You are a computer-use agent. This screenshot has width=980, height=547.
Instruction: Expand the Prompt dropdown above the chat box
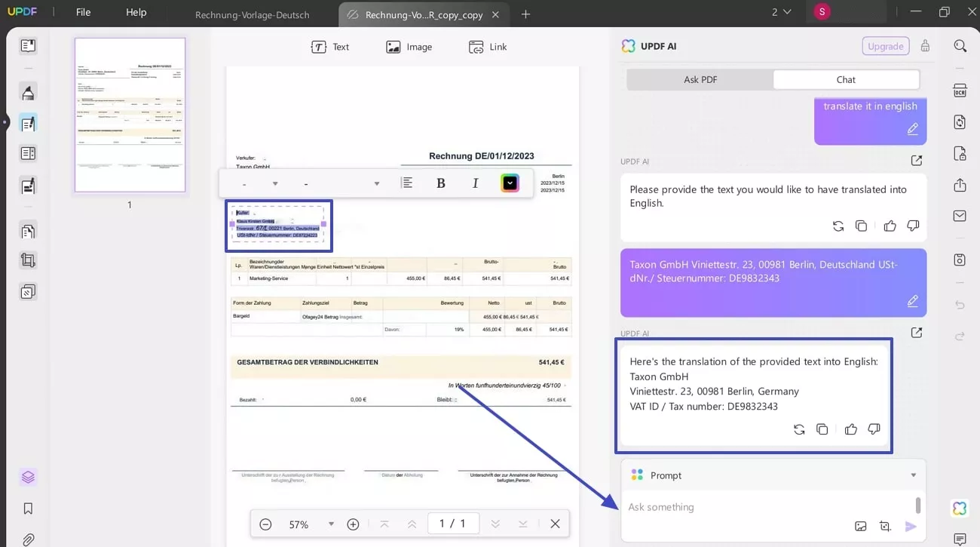tap(913, 475)
